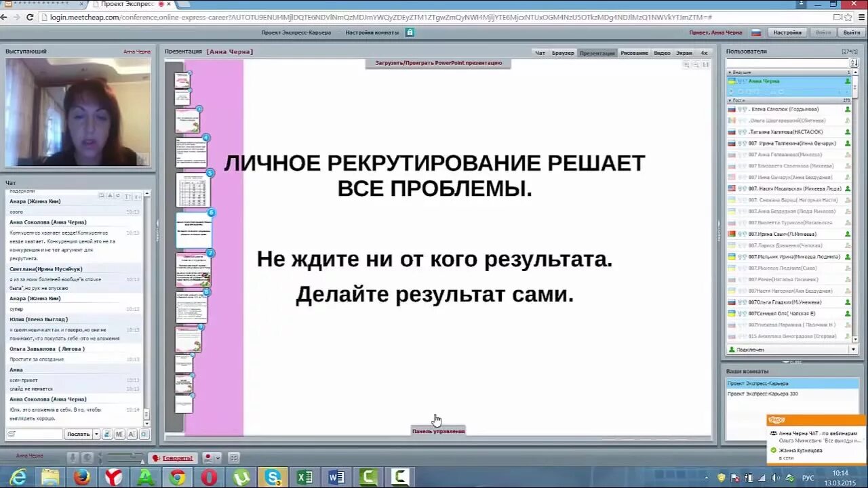Viewport: 868px width, 488px height.
Task: Open the Видео mode in presentation panel
Action: click(661, 52)
